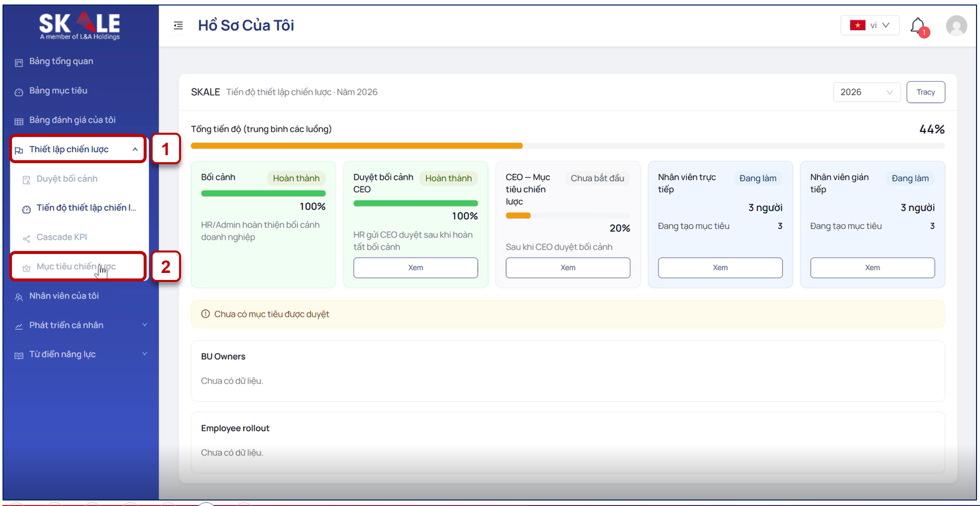
Task: Click the Vietnam flag icon
Action: pos(857,25)
